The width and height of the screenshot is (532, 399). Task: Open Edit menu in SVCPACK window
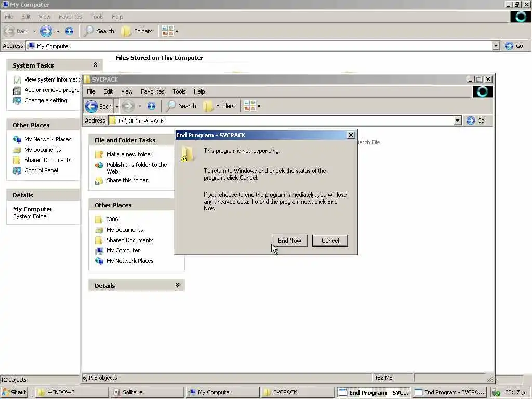point(108,91)
